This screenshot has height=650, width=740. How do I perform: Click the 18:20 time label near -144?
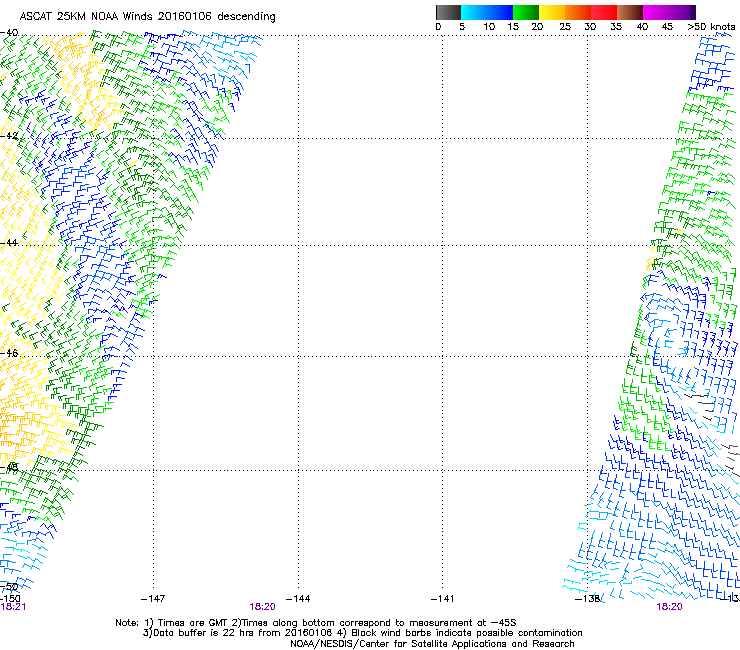pos(262,607)
